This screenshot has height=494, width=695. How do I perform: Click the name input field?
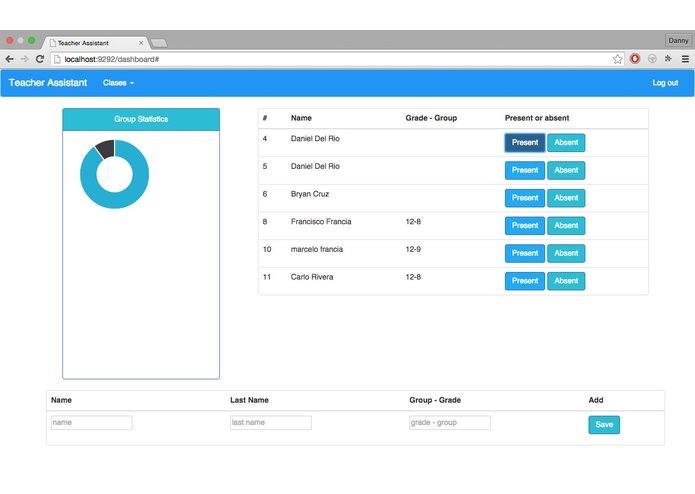point(92,423)
